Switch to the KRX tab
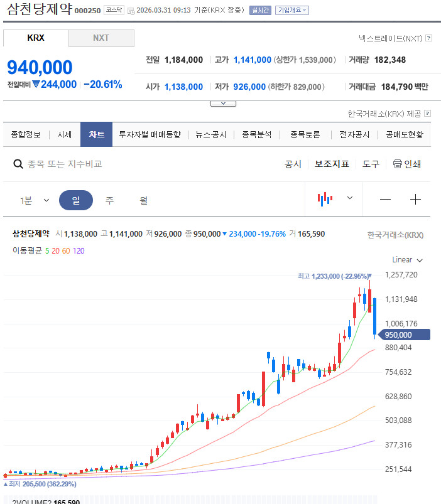441x504 pixels. [x=36, y=38]
